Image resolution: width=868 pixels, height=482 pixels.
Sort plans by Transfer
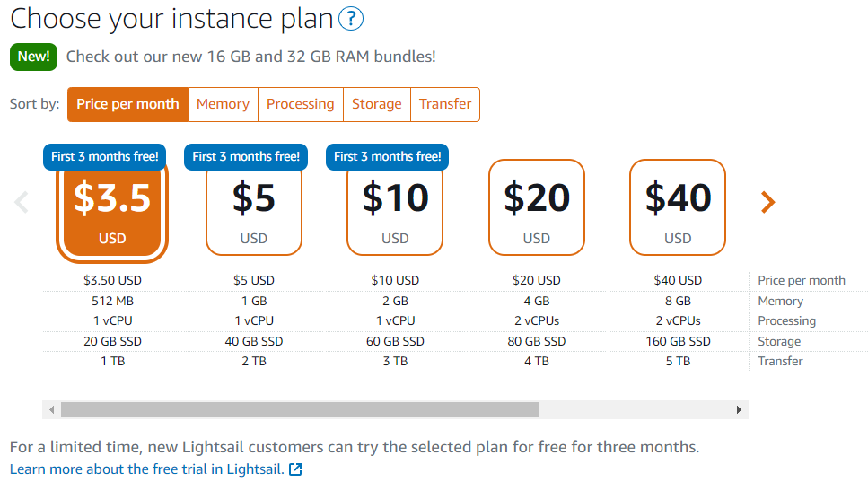click(445, 104)
